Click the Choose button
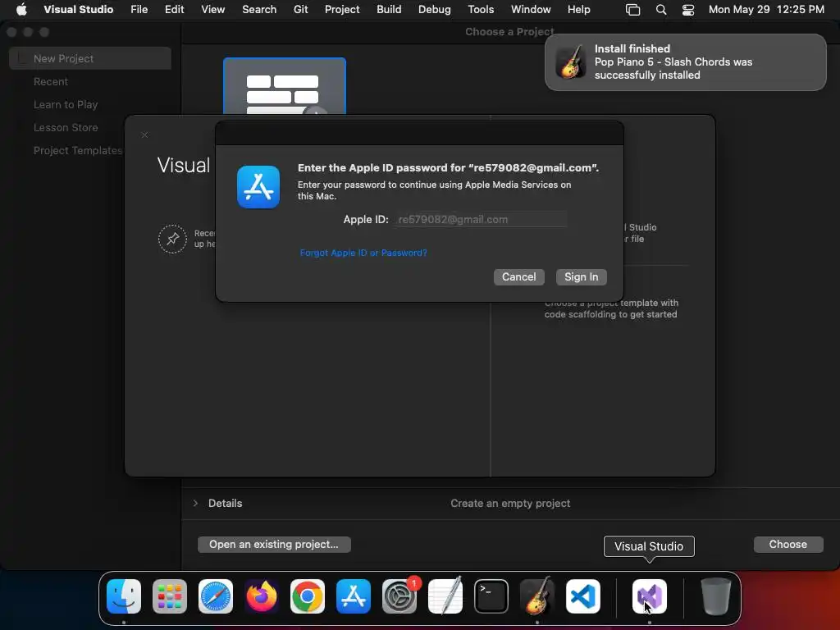Screen dimensions: 840x630 [788, 545]
